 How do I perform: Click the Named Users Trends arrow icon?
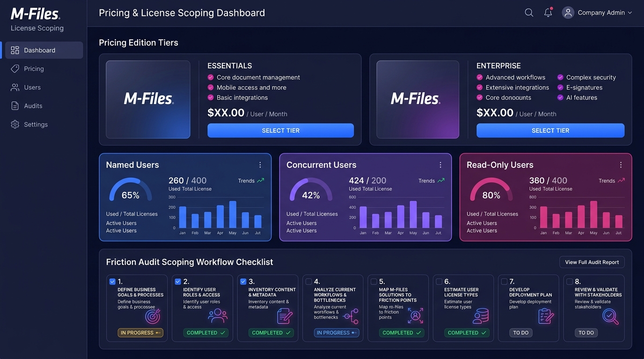[261, 180]
